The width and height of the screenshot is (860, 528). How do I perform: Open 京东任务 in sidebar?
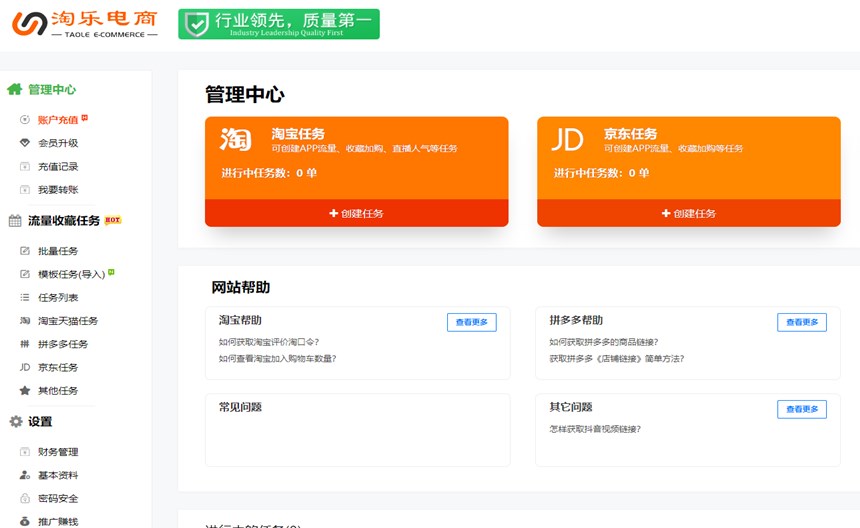[x=58, y=367]
